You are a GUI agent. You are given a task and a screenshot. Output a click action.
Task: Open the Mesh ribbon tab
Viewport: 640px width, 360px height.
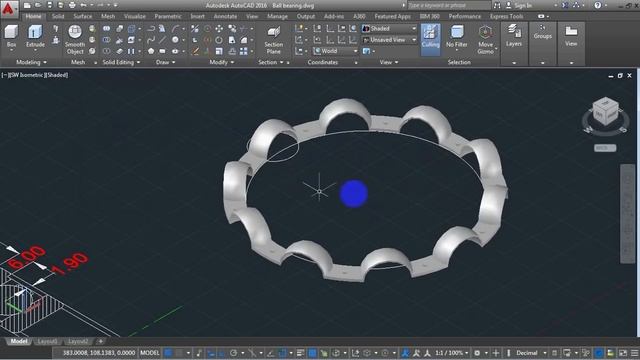[x=108, y=16]
